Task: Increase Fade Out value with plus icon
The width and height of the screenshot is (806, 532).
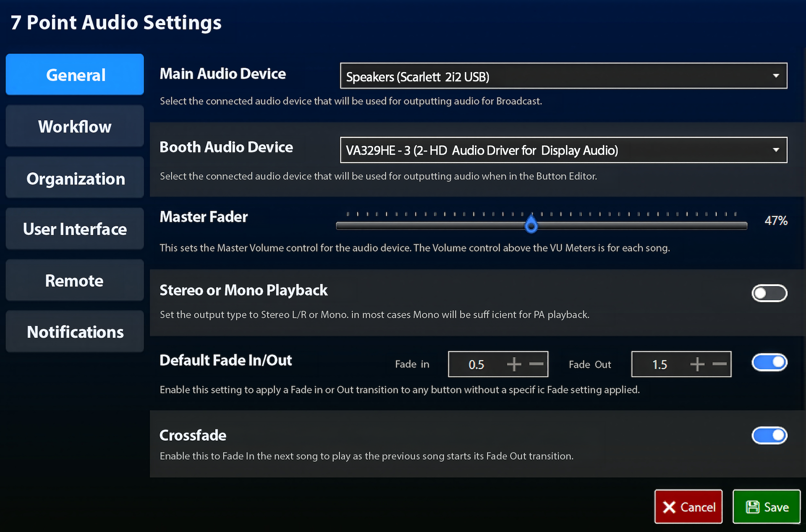Action: pos(697,364)
